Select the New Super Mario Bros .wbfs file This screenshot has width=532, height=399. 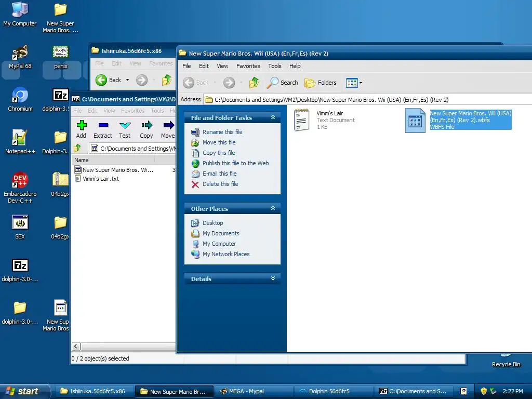pos(458,120)
